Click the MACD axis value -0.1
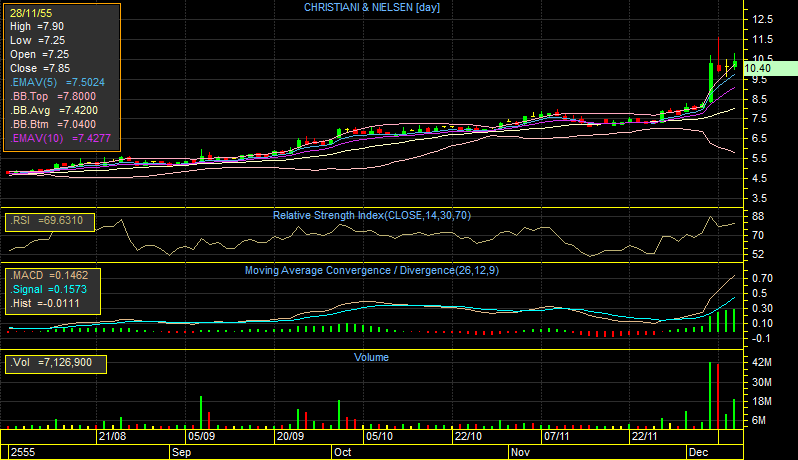 click(761, 338)
